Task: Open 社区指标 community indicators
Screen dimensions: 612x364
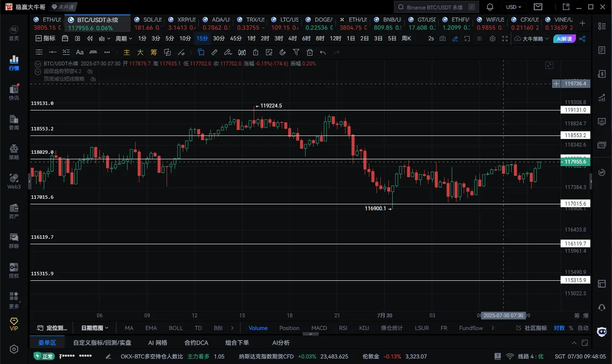Action: tap(532, 328)
